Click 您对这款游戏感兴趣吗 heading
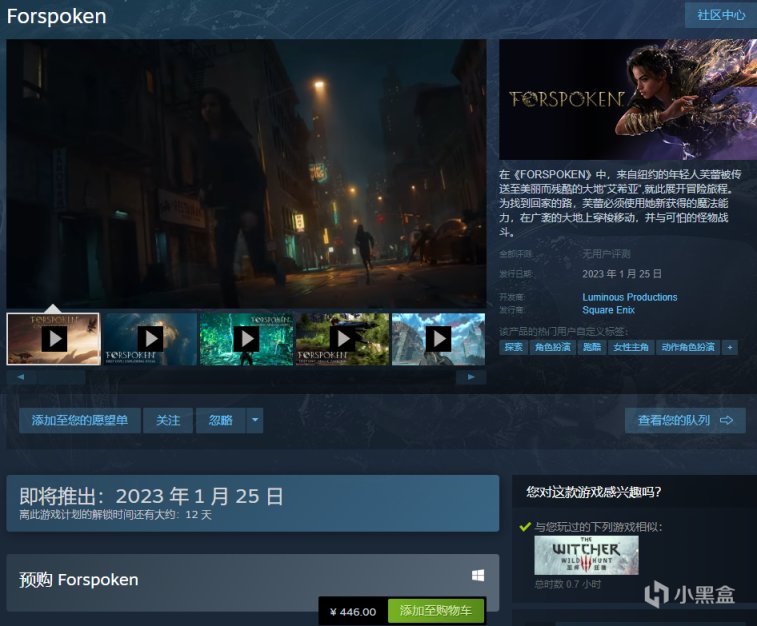This screenshot has width=757, height=626. tap(593, 492)
